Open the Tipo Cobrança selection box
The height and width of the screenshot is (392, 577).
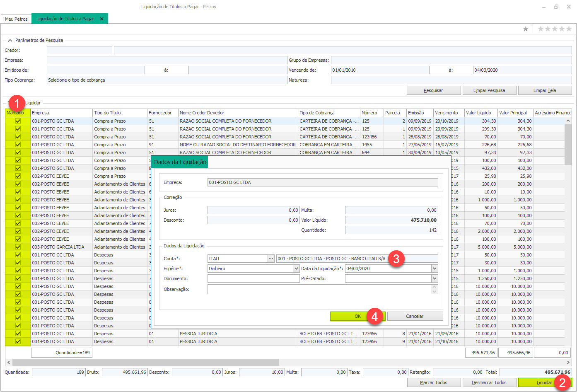pos(167,80)
